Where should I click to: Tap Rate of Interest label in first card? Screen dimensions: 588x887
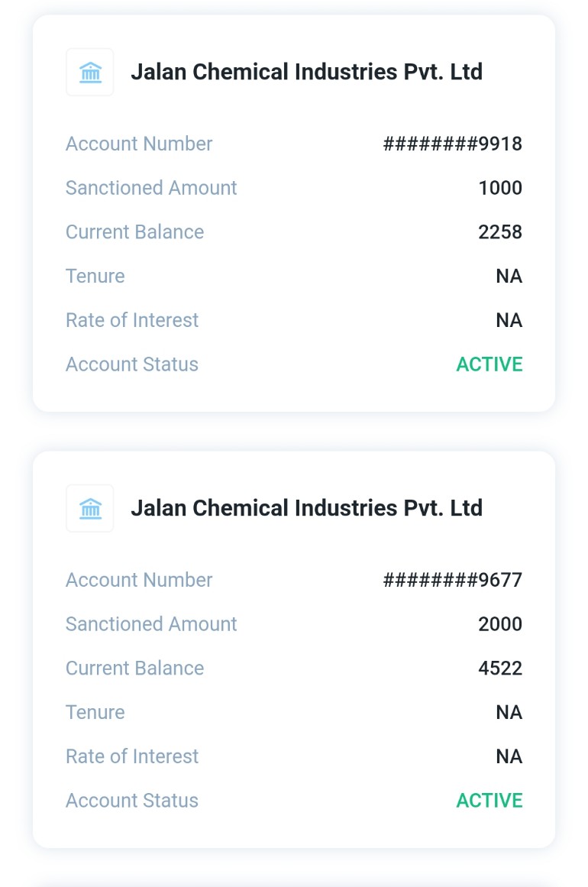tap(132, 320)
